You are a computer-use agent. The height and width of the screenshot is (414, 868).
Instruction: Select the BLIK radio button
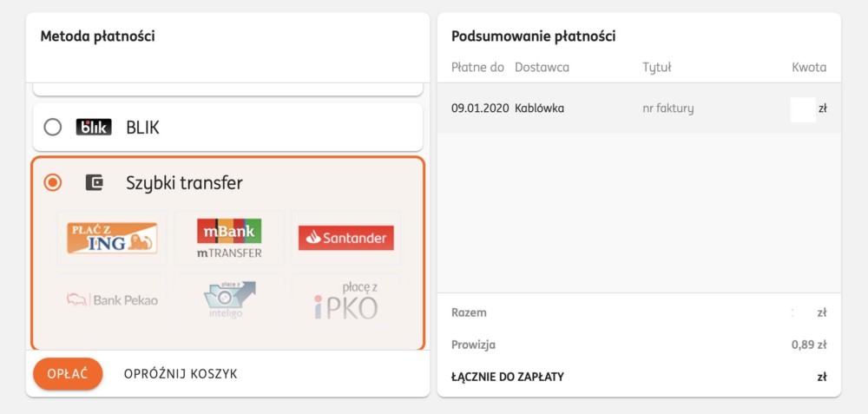pos(53,128)
